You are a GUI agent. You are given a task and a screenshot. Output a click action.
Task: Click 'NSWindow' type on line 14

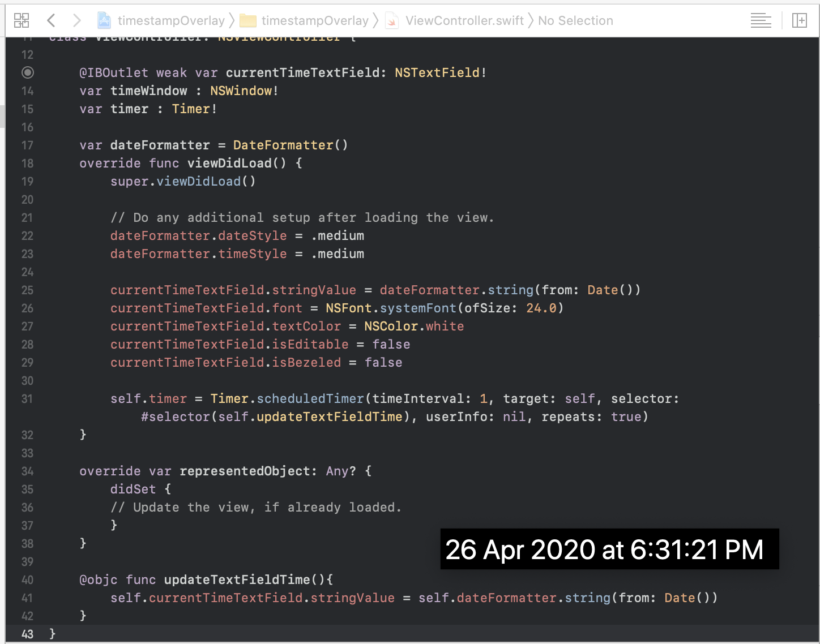pyautogui.click(x=241, y=91)
